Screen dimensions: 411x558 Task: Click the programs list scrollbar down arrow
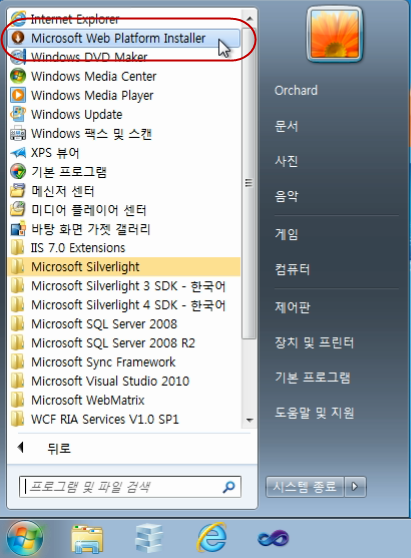pyautogui.click(x=249, y=420)
